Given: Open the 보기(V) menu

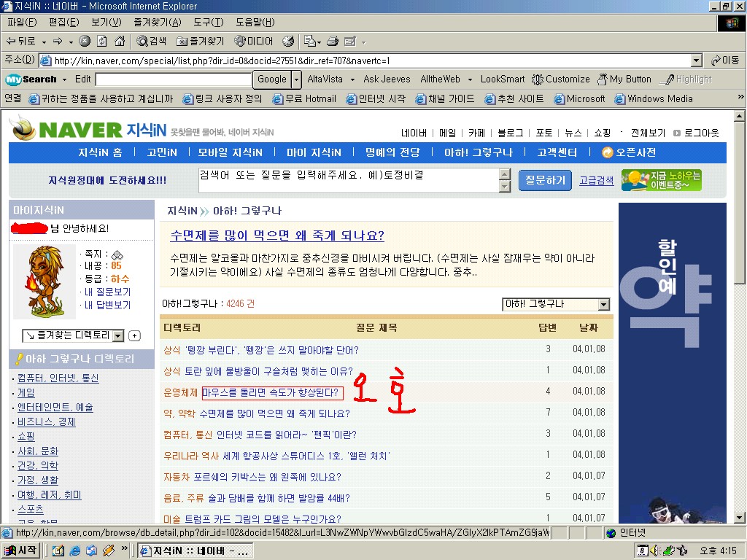Looking at the screenshot, I should [x=107, y=23].
